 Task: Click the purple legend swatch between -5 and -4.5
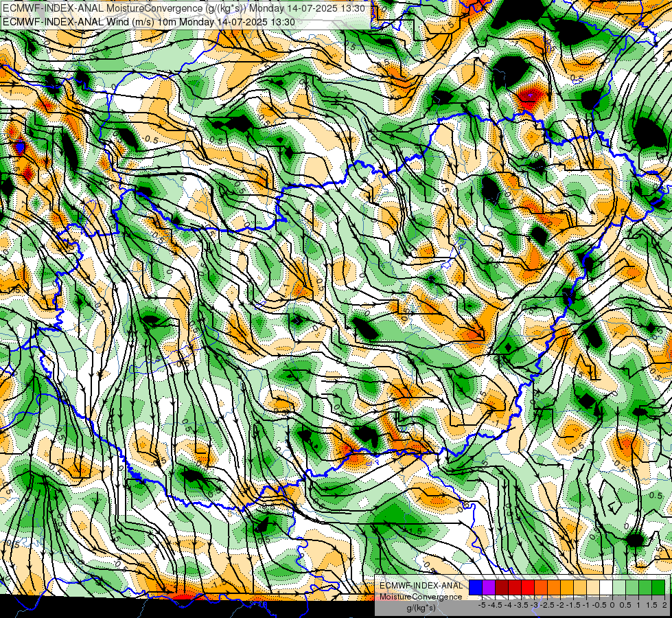[489, 587]
